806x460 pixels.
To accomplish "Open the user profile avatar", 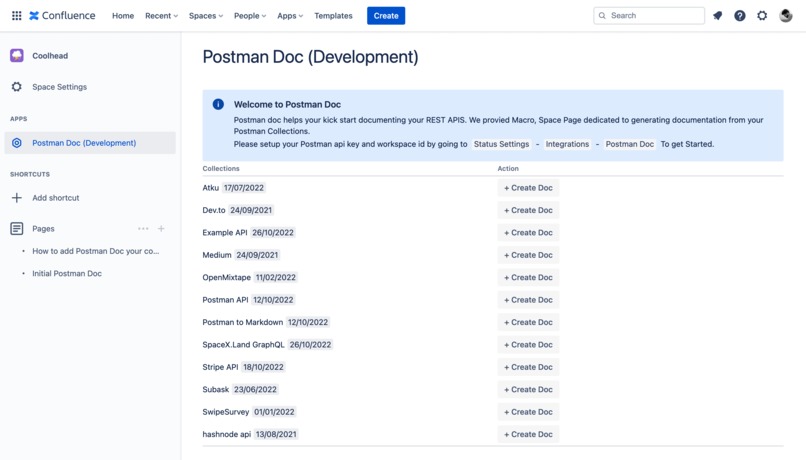I will pos(785,15).
